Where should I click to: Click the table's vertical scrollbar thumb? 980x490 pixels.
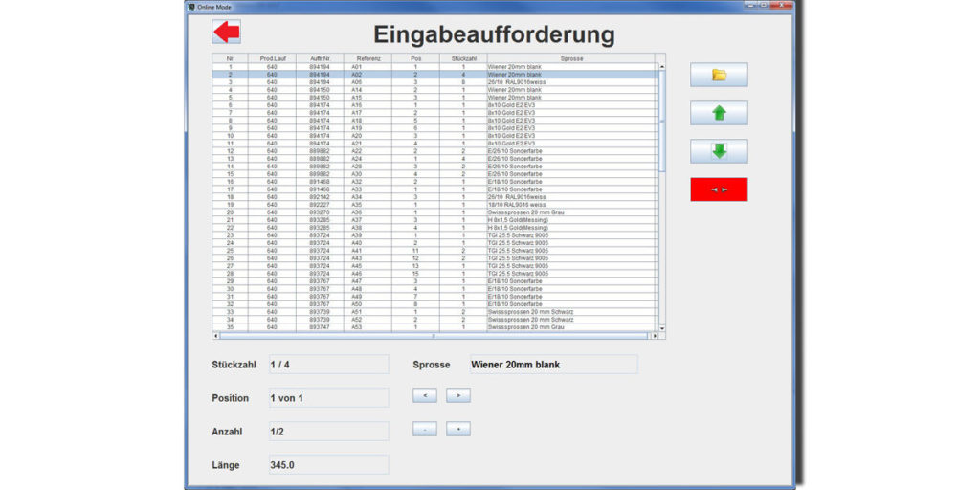(x=662, y=121)
